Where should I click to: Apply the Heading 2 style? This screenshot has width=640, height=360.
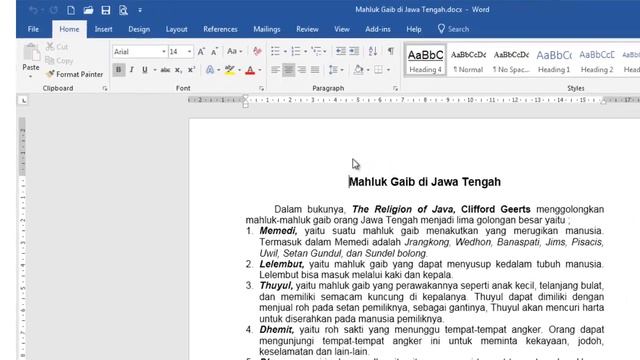[x=597, y=60]
